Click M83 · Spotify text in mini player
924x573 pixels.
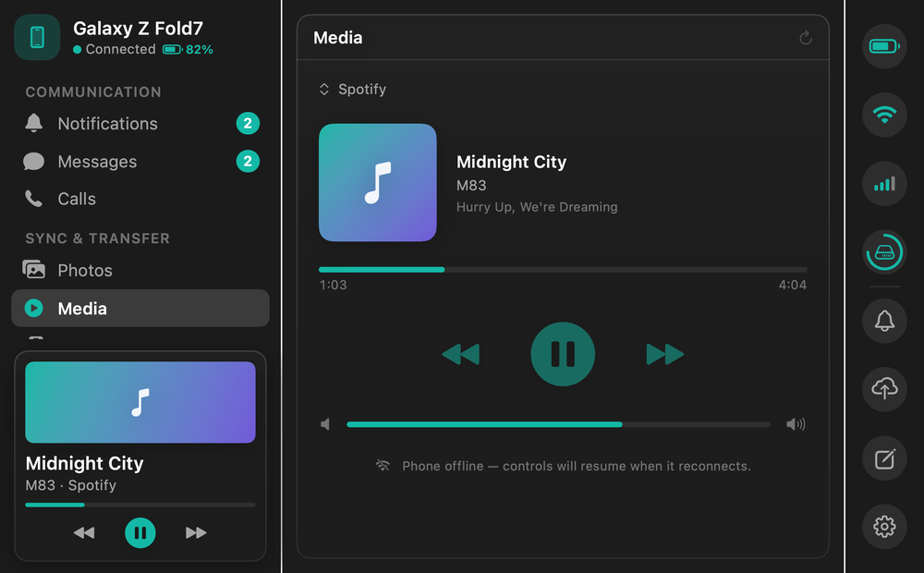point(71,485)
